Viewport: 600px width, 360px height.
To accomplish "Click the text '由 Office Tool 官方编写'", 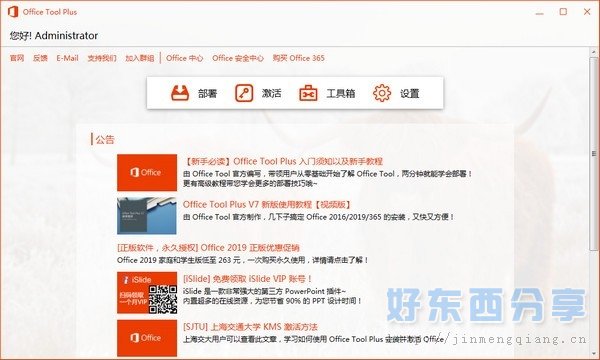I will (x=222, y=174).
